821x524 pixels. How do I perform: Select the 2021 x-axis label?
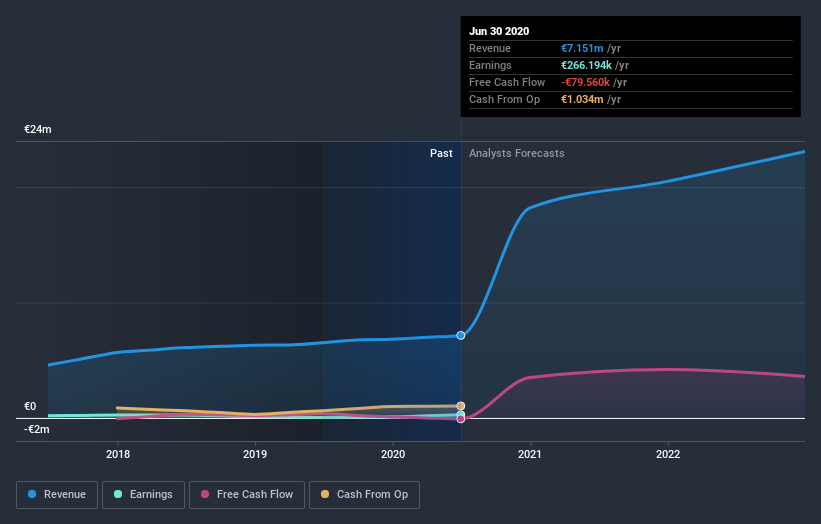530,454
